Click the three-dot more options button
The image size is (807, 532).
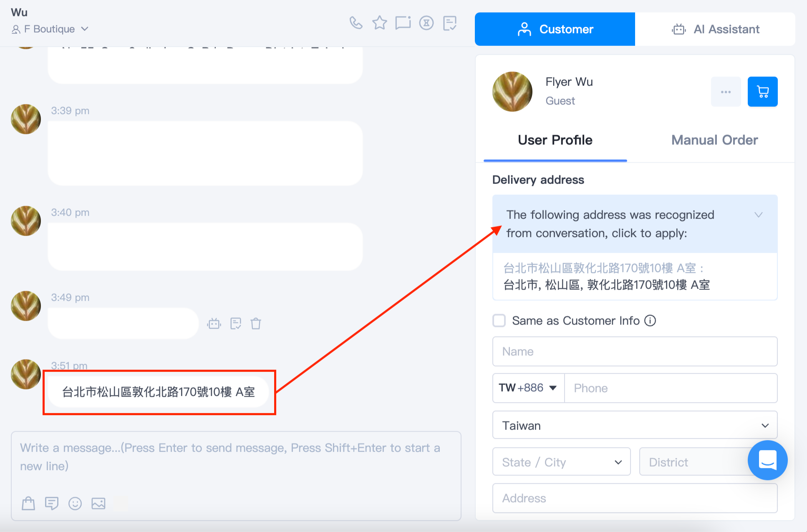[x=726, y=92]
